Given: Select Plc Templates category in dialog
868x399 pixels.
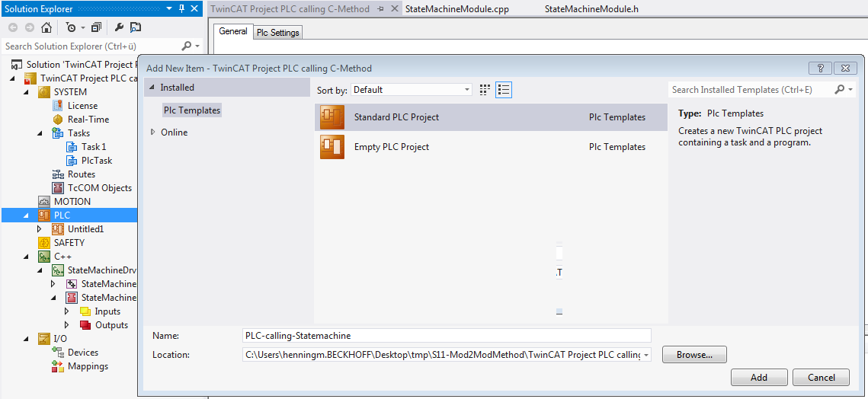Looking at the screenshot, I should tap(191, 110).
